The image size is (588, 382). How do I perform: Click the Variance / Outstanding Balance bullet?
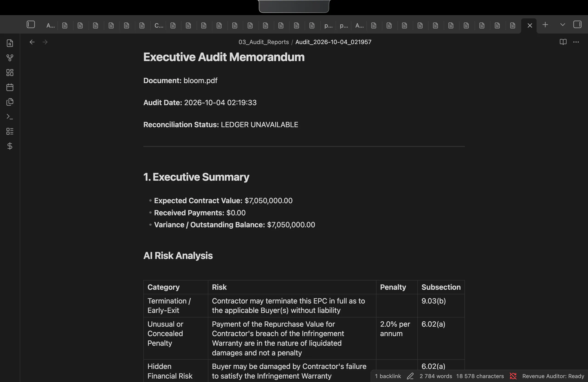coord(235,225)
